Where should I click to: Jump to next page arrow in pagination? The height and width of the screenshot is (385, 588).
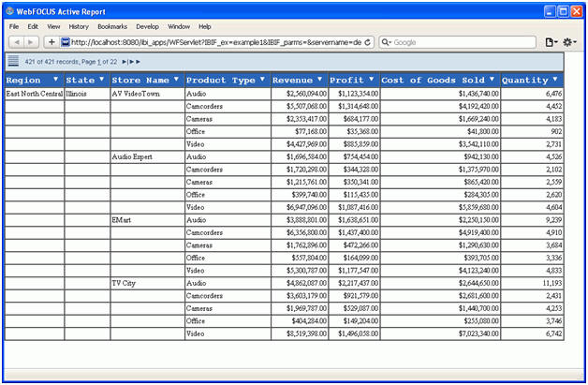click(x=125, y=62)
